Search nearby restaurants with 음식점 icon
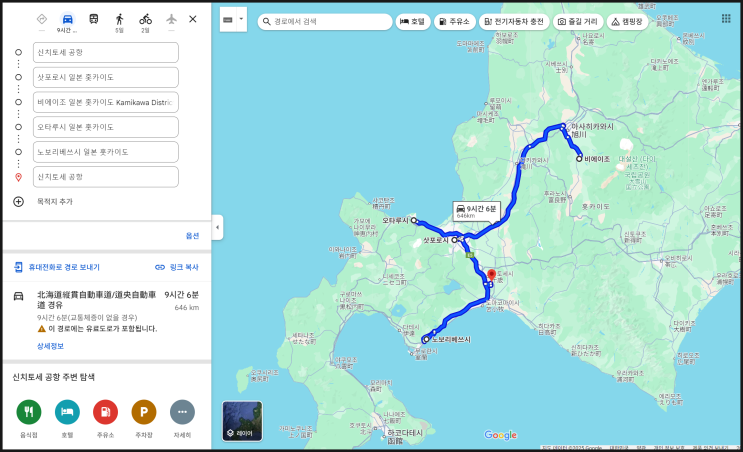 point(29,412)
